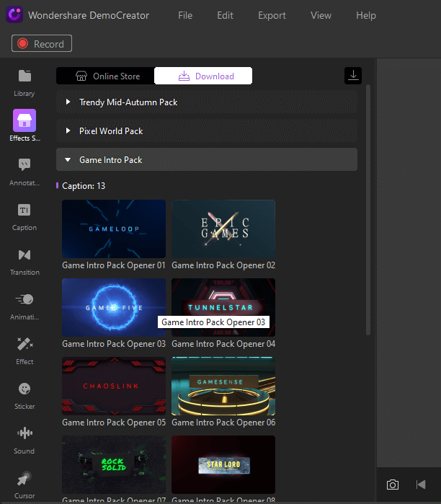Screen dimensions: 441x504
Task: Select the Gamesense Opener 06 thumbnail
Action: tap(223, 386)
